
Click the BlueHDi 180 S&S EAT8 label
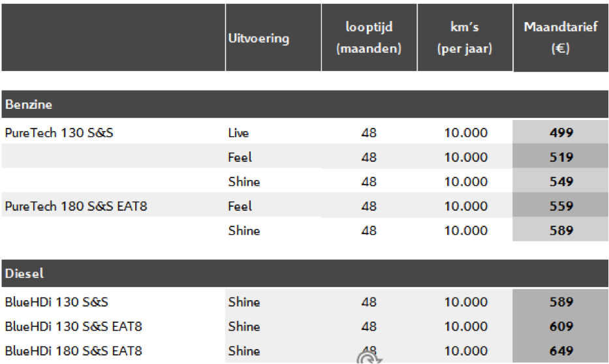(73, 350)
